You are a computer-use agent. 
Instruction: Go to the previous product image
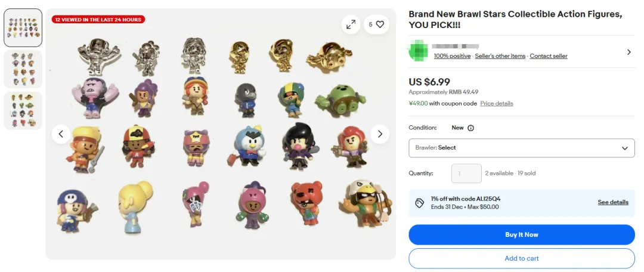coord(61,134)
